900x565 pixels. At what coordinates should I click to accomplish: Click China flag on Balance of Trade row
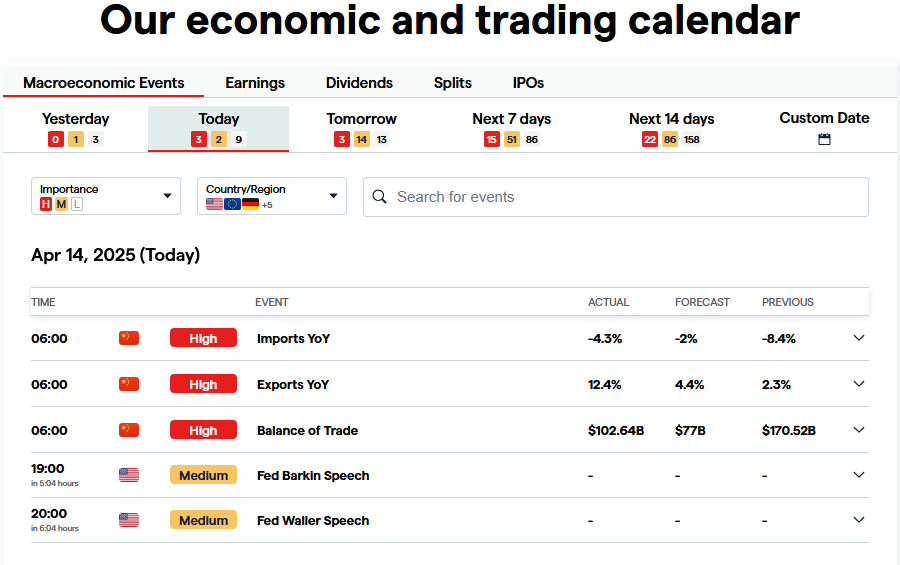(129, 430)
